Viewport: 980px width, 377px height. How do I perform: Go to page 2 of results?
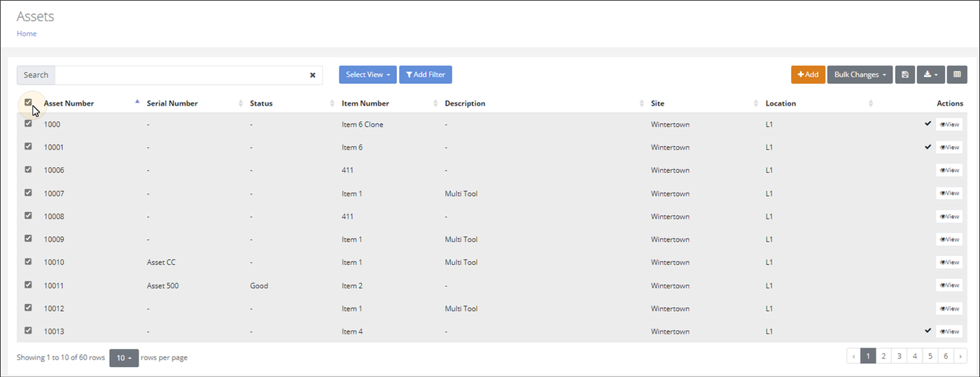tap(883, 356)
